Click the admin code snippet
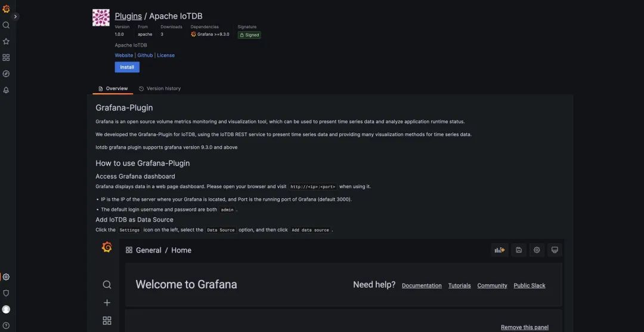Screen dimensions: 644x332 point(227,210)
